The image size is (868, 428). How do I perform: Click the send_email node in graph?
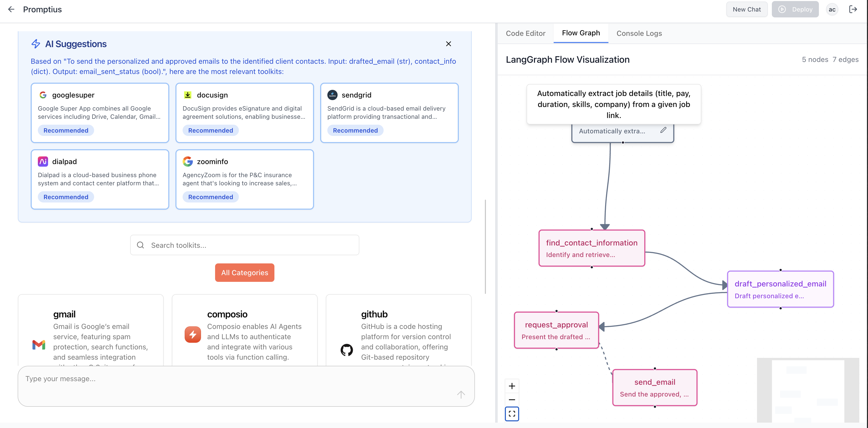point(654,388)
